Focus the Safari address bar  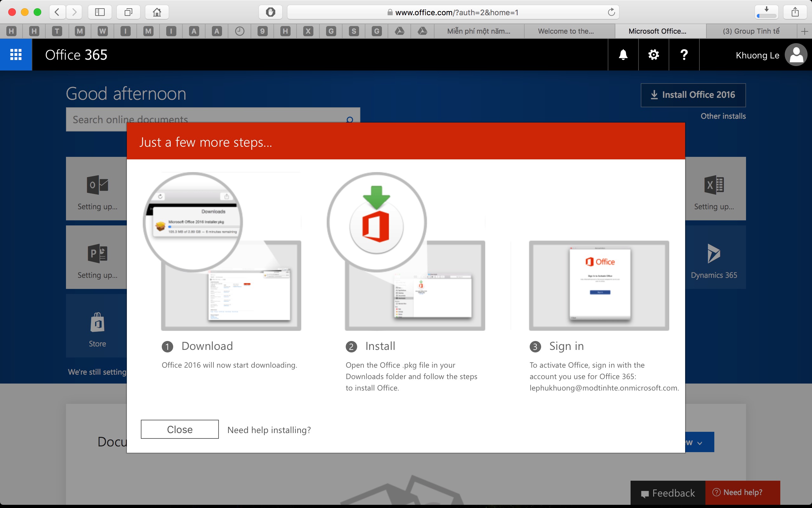(x=453, y=12)
